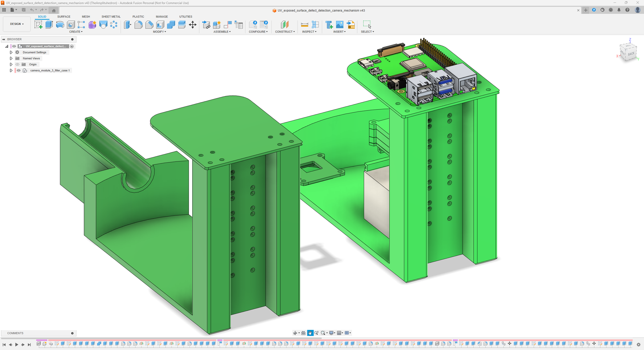Screen dimensions: 644x350
Task: Select the Move/Copy tool
Action: (x=193, y=25)
